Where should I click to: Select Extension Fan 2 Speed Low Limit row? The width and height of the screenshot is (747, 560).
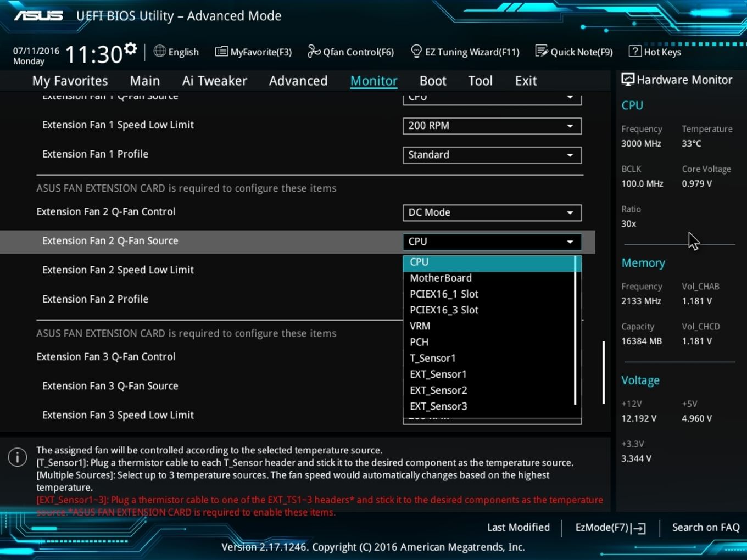click(x=201, y=270)
